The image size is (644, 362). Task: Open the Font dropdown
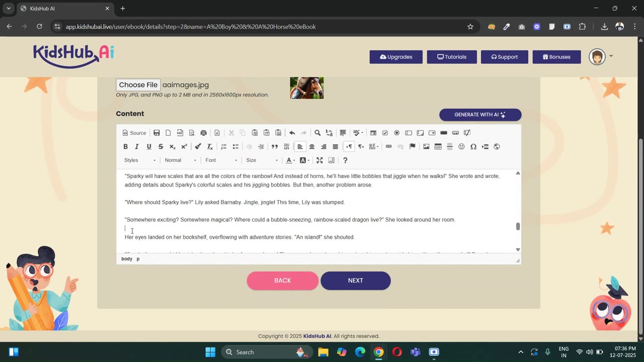[221, 160]
